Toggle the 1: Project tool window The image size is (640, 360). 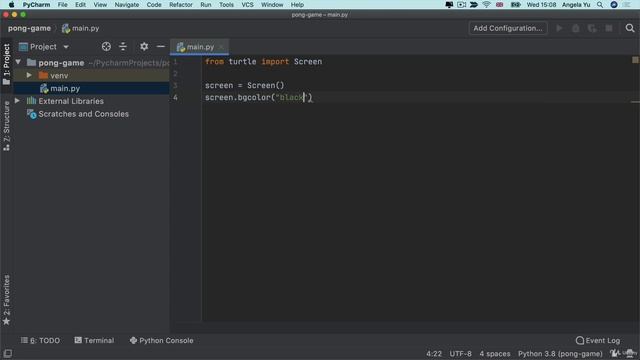6,64
